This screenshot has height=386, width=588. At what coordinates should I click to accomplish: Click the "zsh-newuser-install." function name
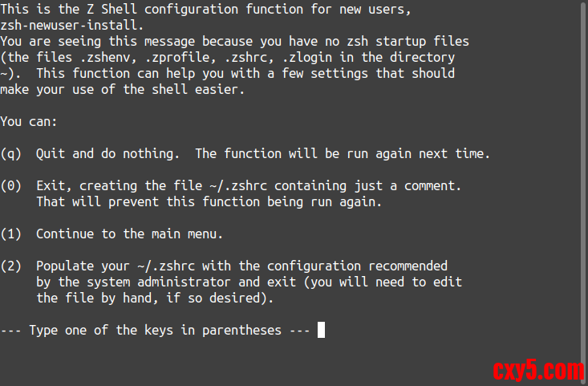pos(72,25)
